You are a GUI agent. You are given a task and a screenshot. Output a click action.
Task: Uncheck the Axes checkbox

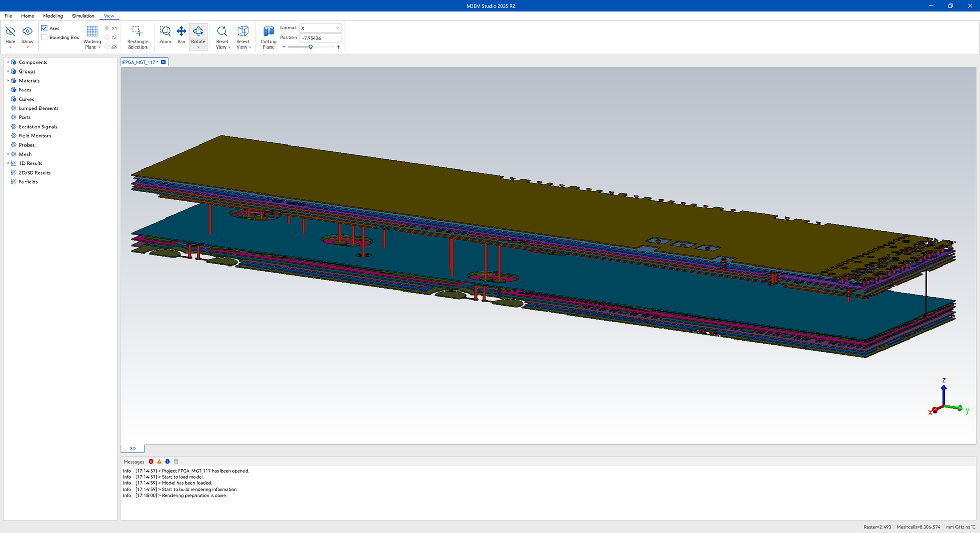point(45,28)
